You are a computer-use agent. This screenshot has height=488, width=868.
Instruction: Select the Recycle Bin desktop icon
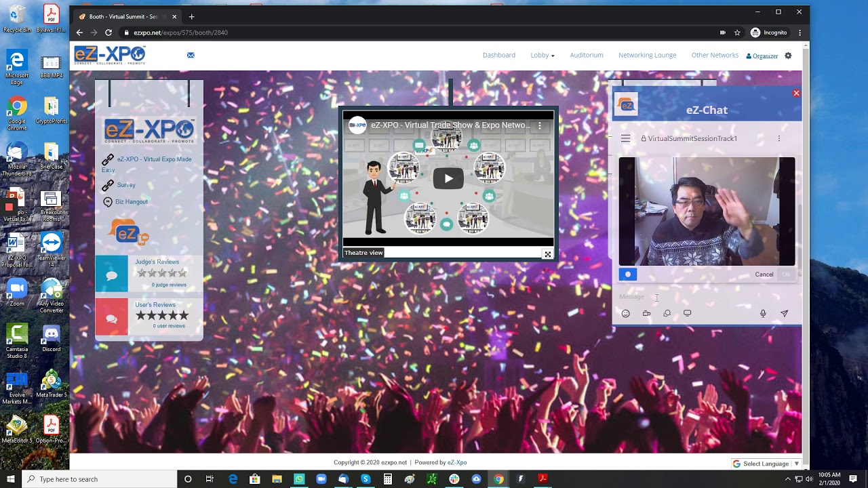point(17,19)
